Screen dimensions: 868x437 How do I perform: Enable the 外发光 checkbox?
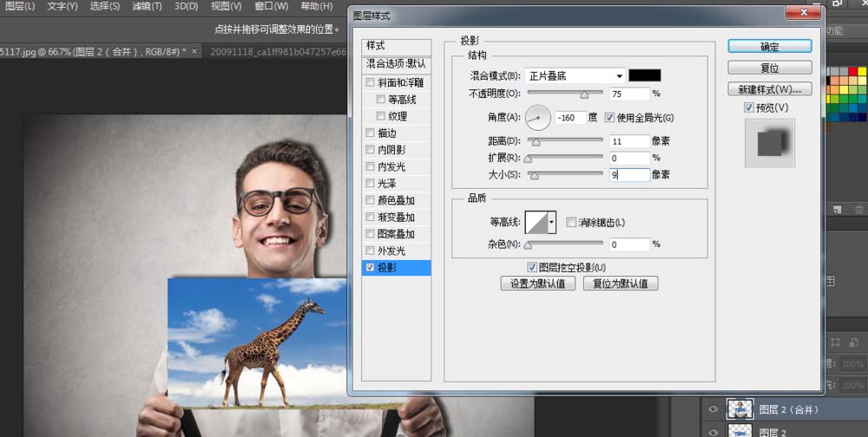coord(370,251)
